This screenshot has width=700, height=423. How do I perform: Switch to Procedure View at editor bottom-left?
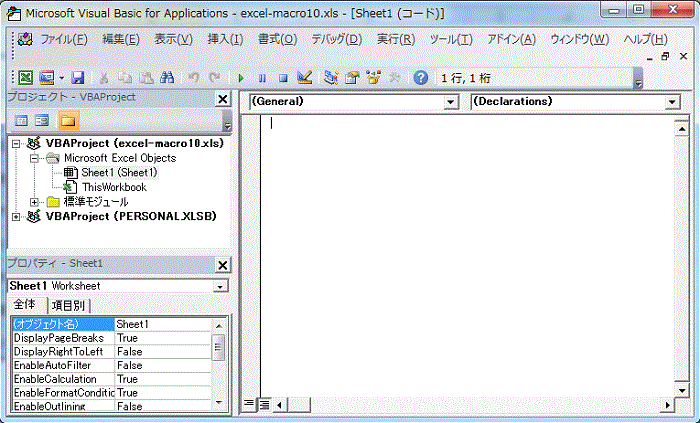coord(250,405)
